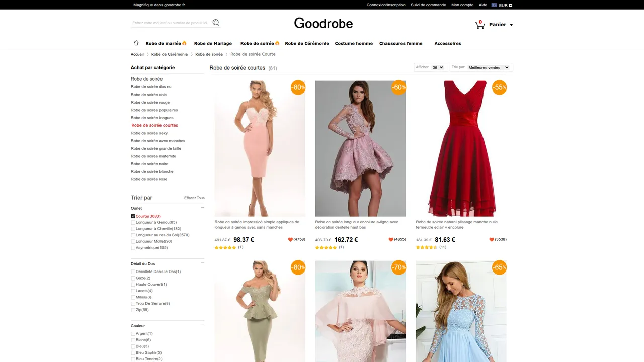Check Longueur Mollet(90) filter
The image size is (644, 362).
(x=133, y=241)
